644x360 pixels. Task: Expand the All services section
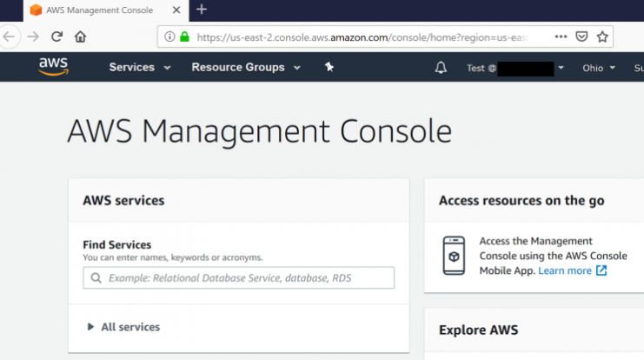pyautogui.click(x=123, y=327)
